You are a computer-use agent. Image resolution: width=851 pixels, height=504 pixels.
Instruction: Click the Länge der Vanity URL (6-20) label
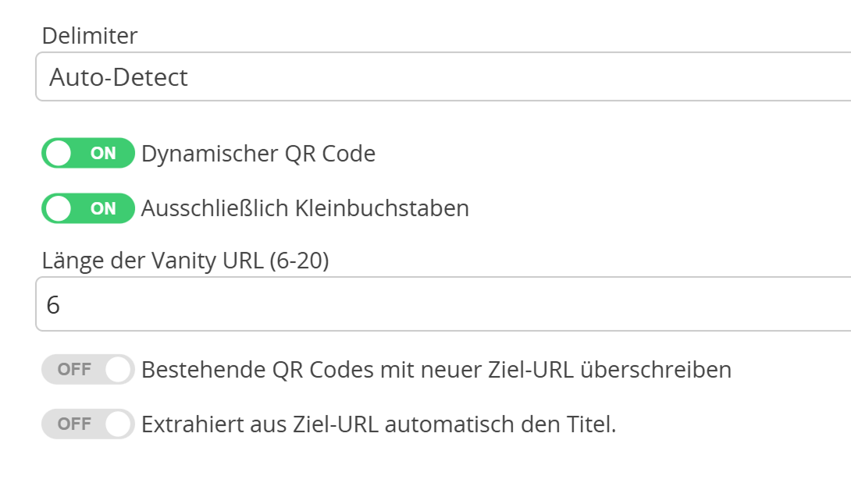[x=185, y=261]
